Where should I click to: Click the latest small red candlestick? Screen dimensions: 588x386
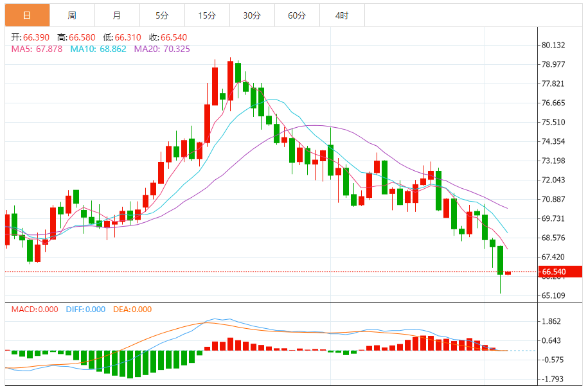pyautogui.click(x=508, y=273)
